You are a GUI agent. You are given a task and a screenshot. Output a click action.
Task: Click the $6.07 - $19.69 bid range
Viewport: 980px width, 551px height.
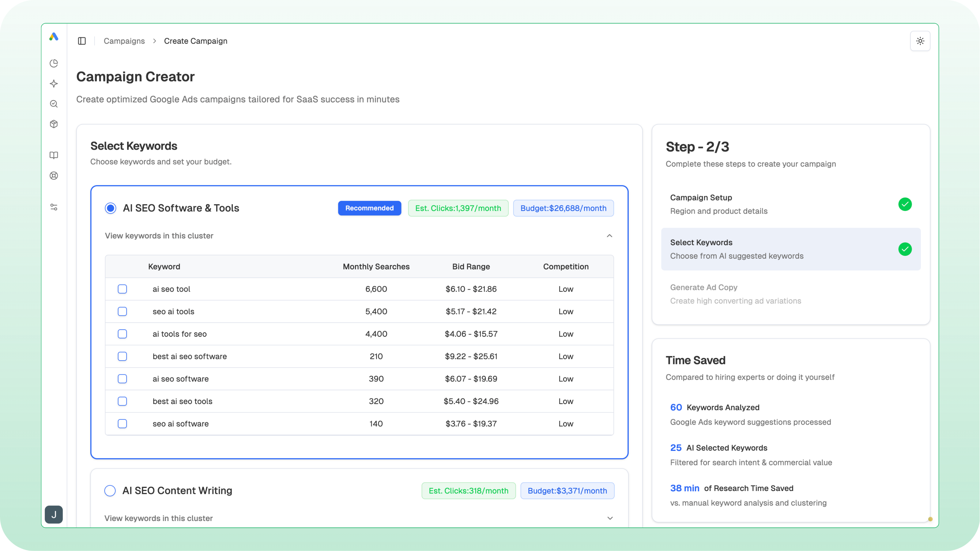point(471,379)
